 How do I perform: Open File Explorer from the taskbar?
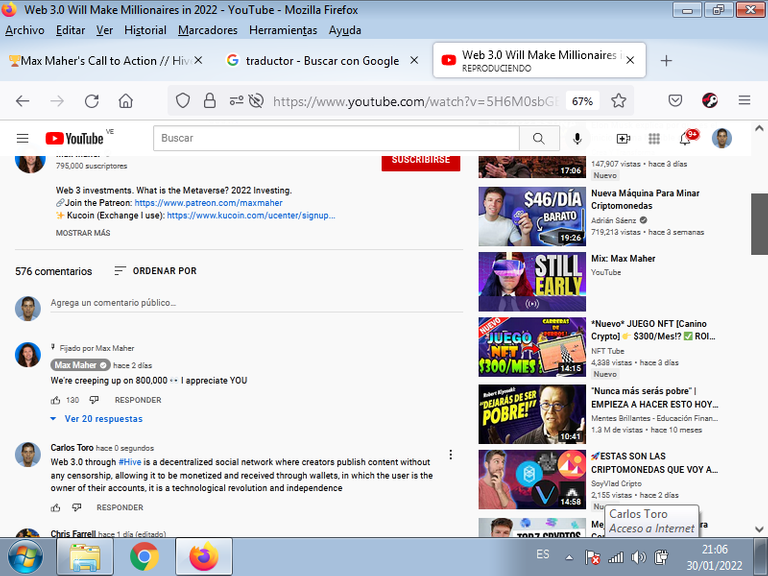point(85,557)
